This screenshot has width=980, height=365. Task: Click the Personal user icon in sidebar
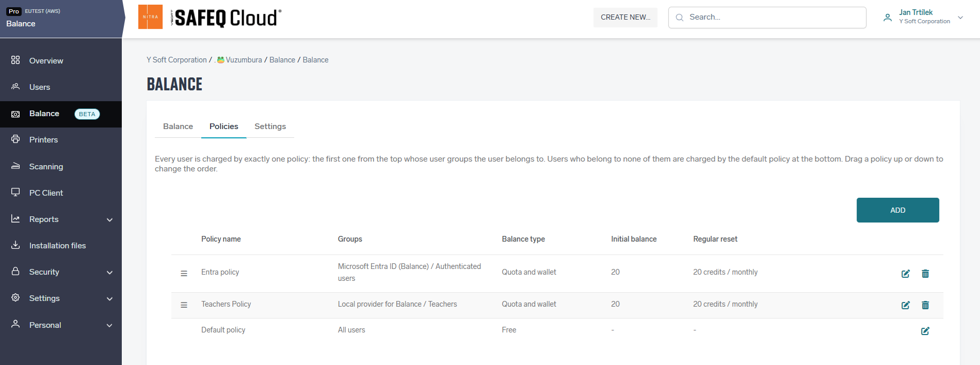point(15,324)
